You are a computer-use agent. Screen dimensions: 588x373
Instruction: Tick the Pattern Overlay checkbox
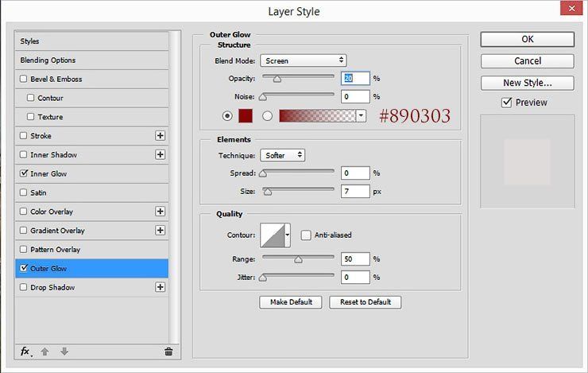click(23, 249)
